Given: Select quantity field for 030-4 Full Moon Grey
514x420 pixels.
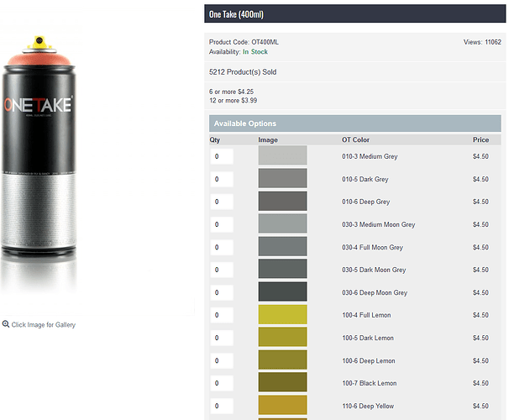Looking at the screenshot, I should [x=222, y=247].
